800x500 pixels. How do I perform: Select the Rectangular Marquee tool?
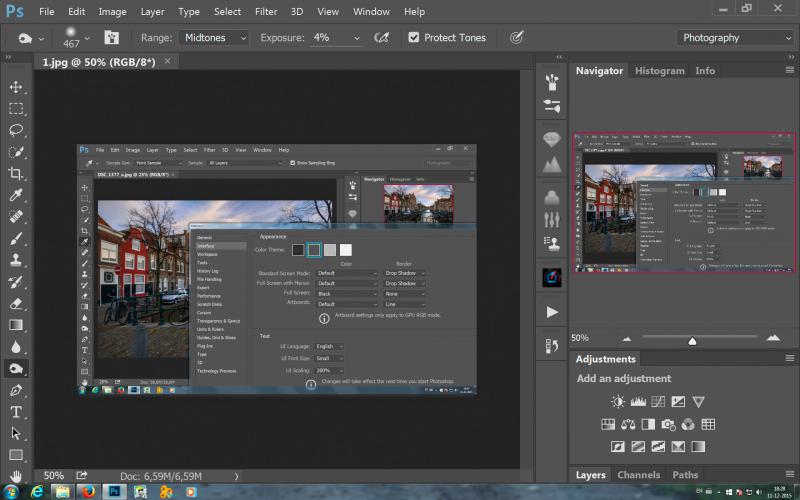pos(16,108)
